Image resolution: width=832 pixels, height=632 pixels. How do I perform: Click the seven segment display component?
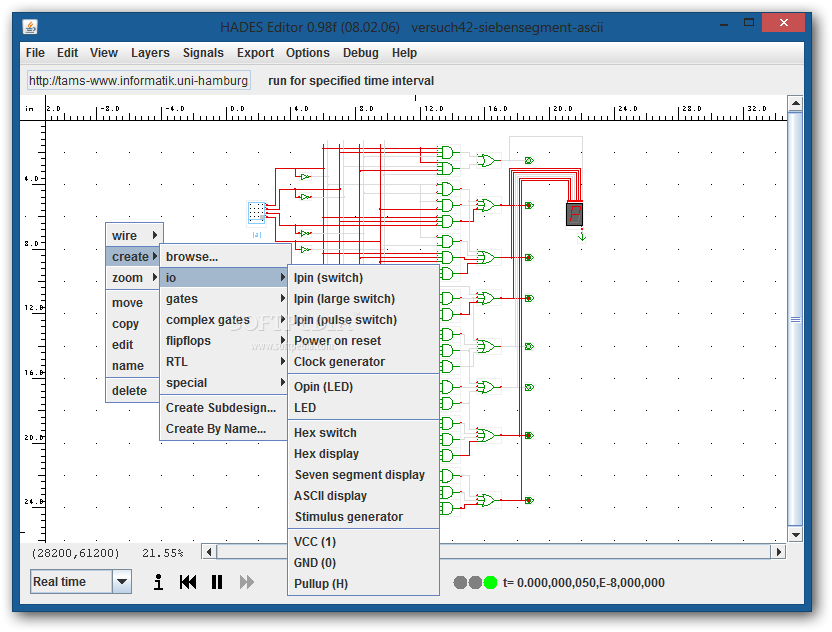pyautogui.click(x=574, y=214)
